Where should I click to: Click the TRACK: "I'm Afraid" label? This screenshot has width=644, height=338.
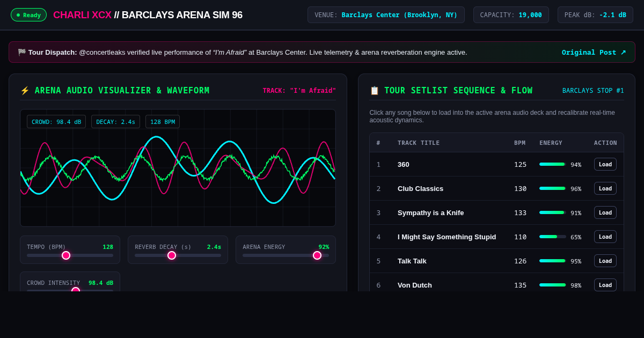point(299,91)
